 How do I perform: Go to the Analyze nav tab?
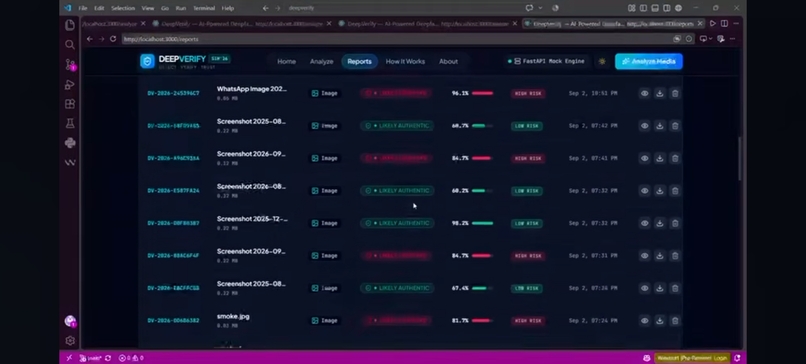pyautogui.click(x=321, y=62)
